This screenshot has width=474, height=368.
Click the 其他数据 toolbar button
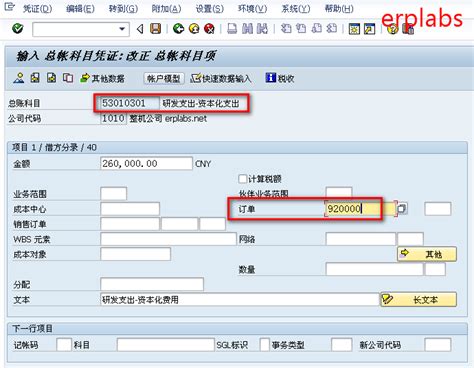(x=102, y=79)
